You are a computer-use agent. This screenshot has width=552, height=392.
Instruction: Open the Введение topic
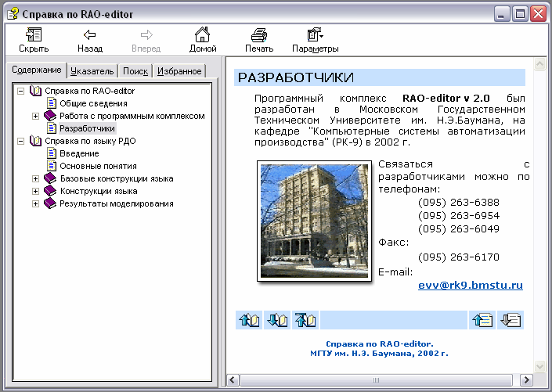[x=79, y=153]
